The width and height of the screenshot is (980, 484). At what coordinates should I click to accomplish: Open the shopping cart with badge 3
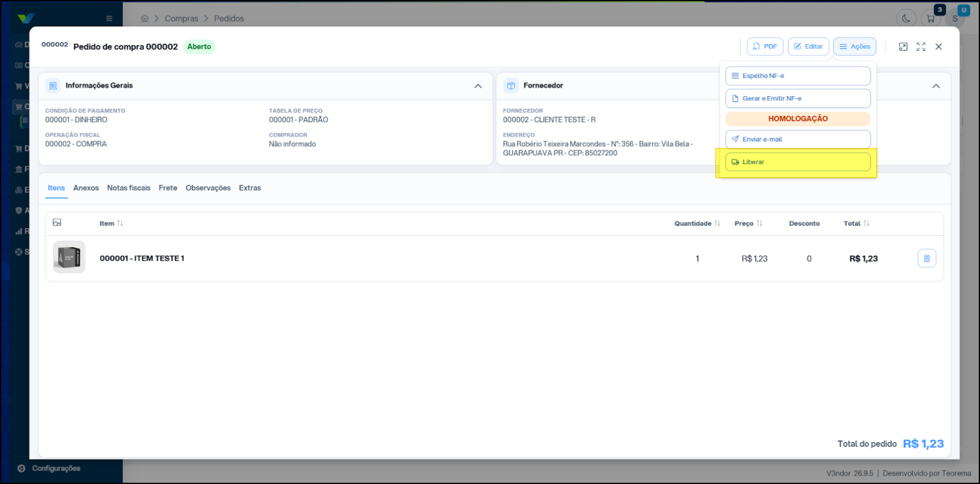pos(931,18)
